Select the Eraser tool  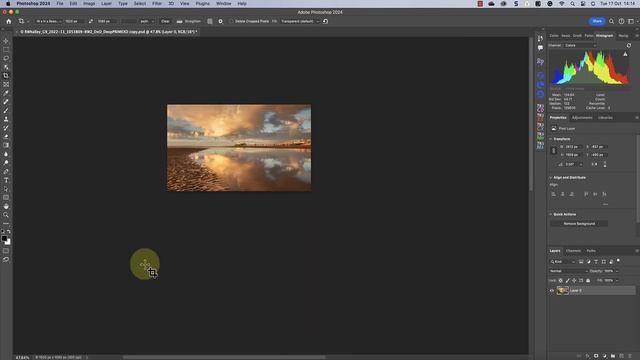(x=6, y=137)
